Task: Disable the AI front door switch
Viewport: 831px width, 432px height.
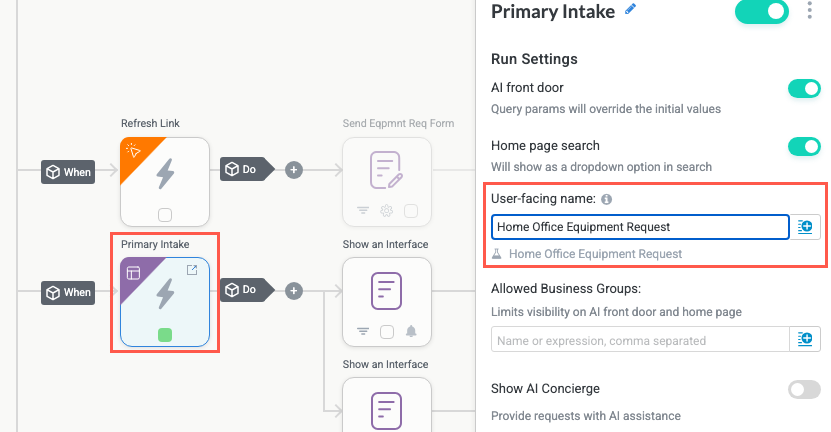Action: coord(804,89)
